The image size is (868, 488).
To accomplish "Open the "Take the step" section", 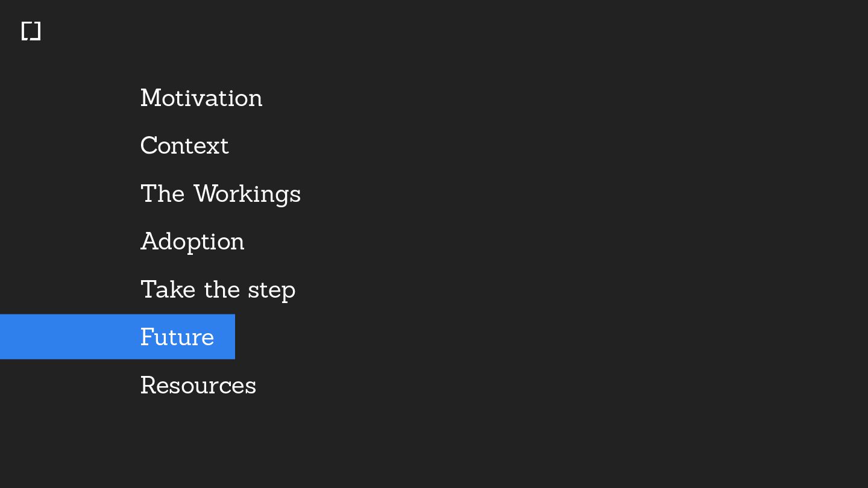I will (218, 290).
